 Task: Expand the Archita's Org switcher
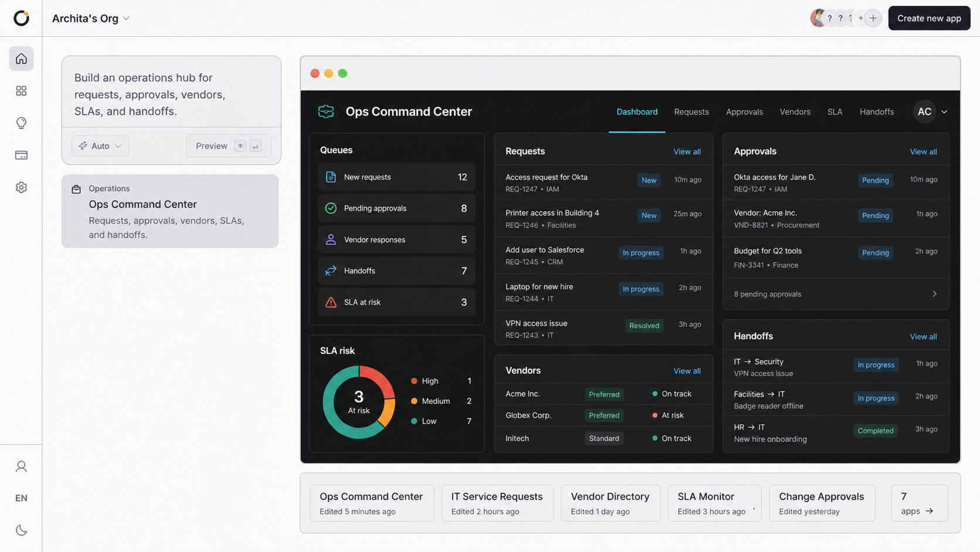click(x=91, y=18)
